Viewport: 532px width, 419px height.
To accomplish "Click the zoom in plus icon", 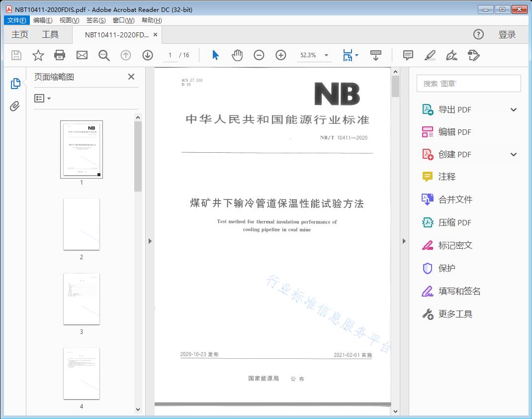I will tap(281, 55).
